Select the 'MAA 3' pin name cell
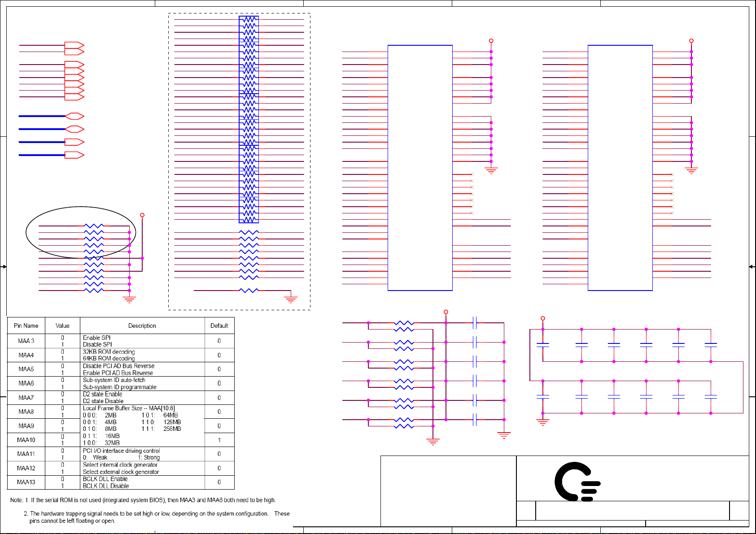The width and height of the screenshot is (756, 534). click(x=26, y=341)
